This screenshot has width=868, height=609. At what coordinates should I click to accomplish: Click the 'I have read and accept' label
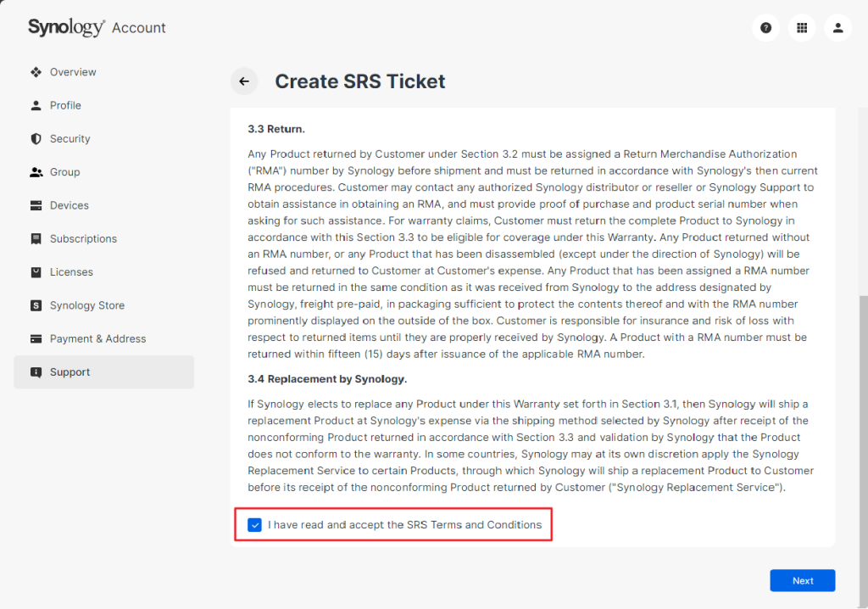[x=404, y=525]
